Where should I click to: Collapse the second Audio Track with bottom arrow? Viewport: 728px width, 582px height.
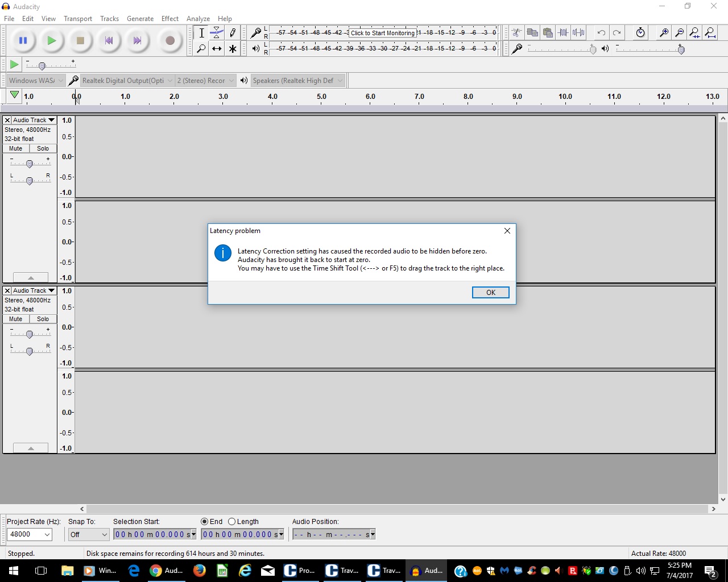click(31, 448)
